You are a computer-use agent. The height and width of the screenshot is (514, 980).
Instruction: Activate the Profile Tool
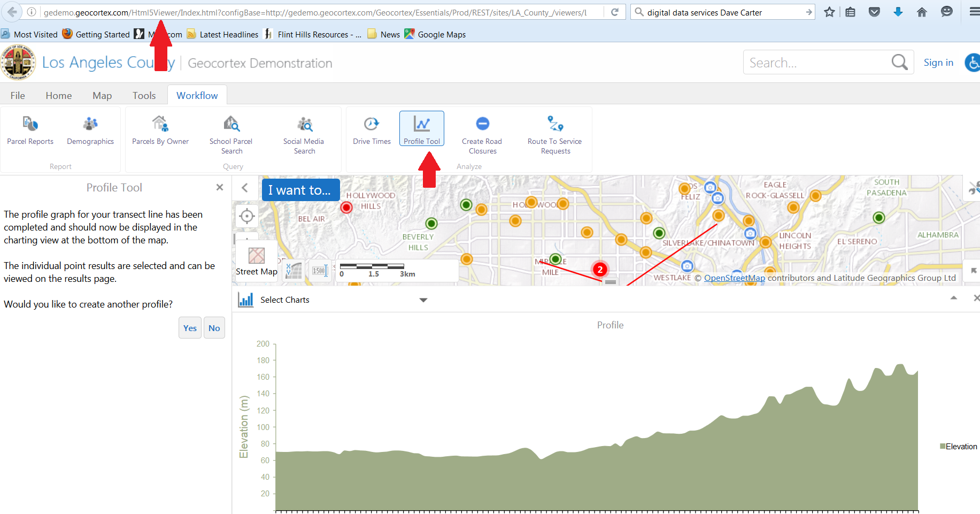422,128
